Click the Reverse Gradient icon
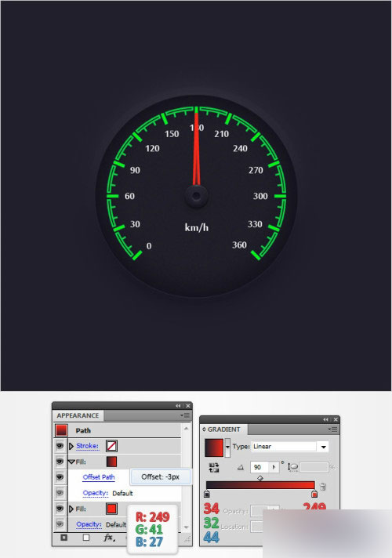392x558 pixels. (x=214, y=468)
